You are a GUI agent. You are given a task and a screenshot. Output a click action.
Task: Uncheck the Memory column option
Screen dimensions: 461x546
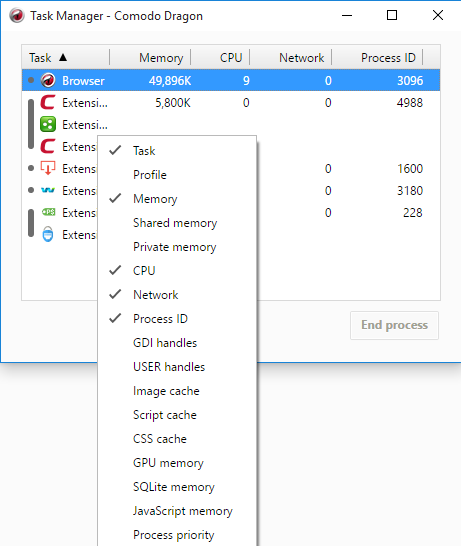(155, 199)
